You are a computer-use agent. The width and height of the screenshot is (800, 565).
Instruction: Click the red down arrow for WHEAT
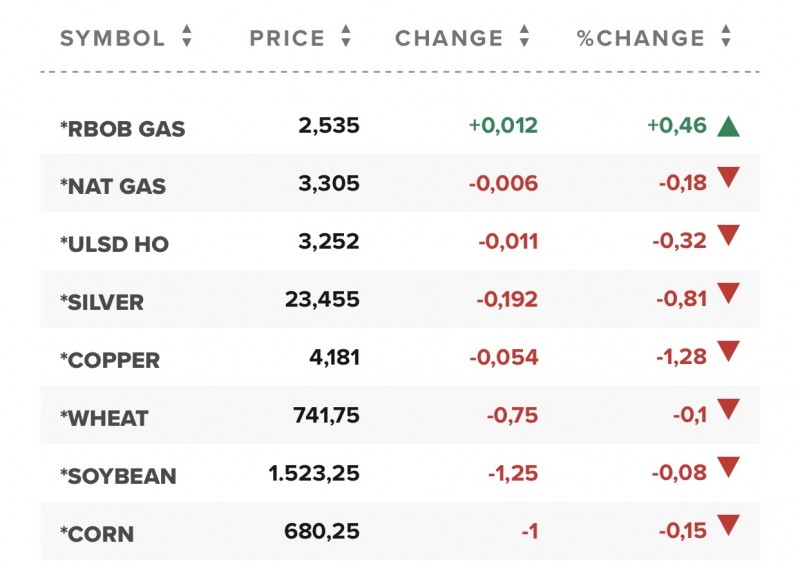[x=728, y=409]
